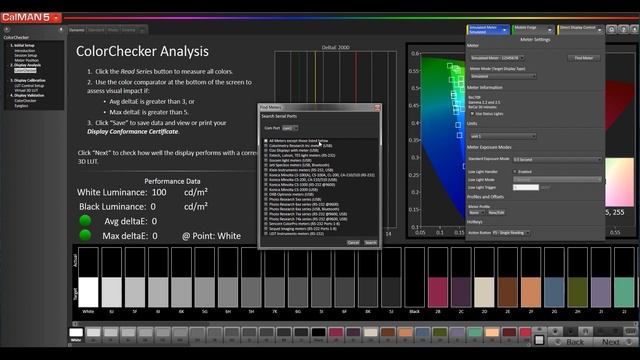The height and width of the screenshot is (360, 640).
Task: Click the Back button
Action: coord(570,342)
